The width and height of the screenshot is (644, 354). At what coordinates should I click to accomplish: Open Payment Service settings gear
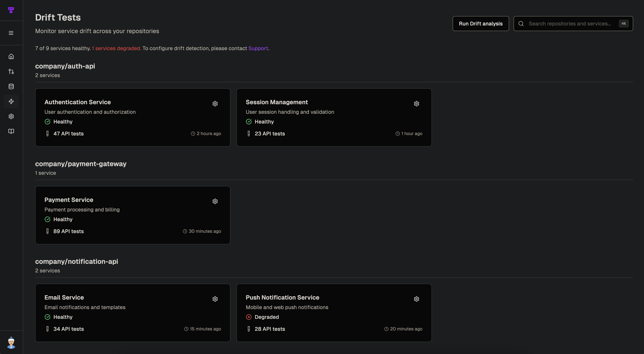pos(215,201)
